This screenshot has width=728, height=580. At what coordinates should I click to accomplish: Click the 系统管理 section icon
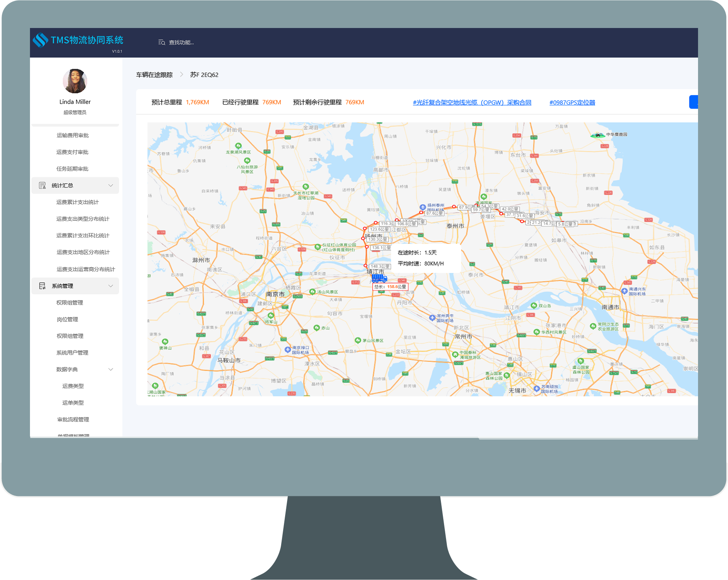(x=42, y=286)
